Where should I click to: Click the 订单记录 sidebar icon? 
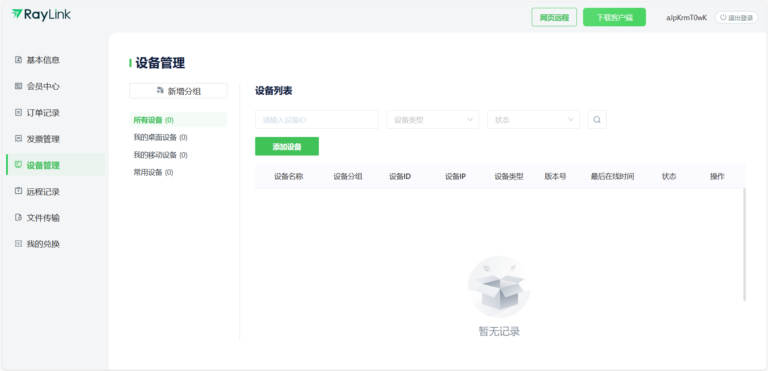(x=19, y=113)
